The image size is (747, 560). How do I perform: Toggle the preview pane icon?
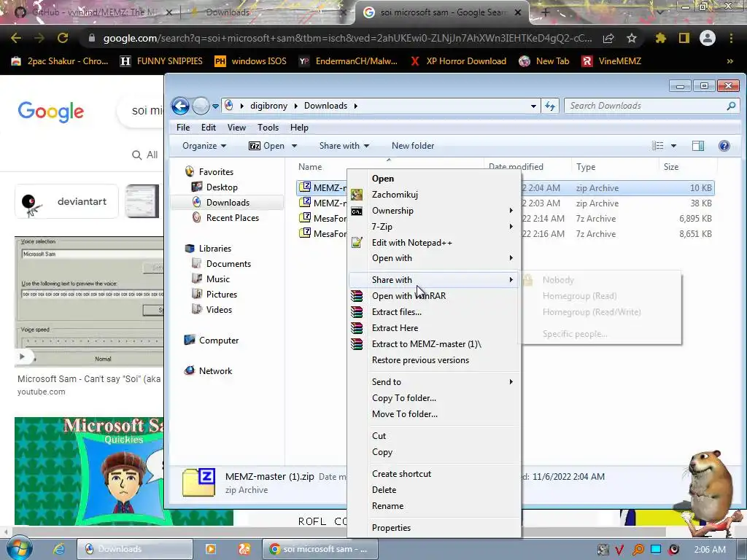698,146
